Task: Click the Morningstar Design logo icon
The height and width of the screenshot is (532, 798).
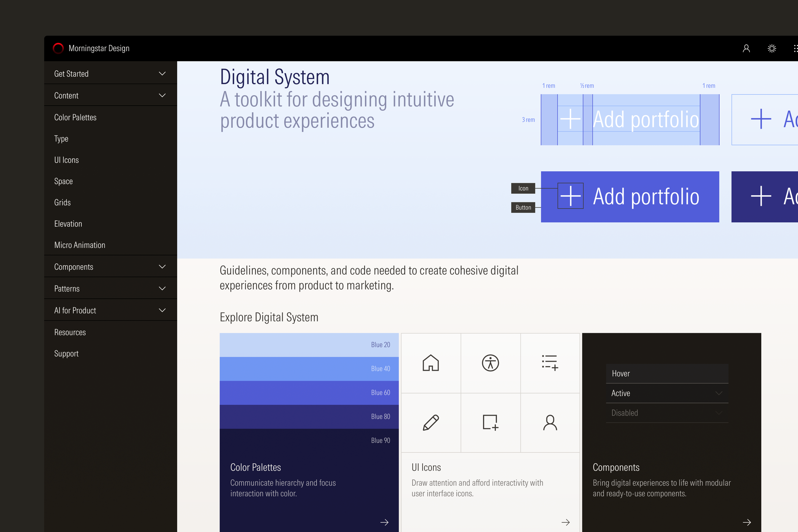Action: [x=58, y=48]
